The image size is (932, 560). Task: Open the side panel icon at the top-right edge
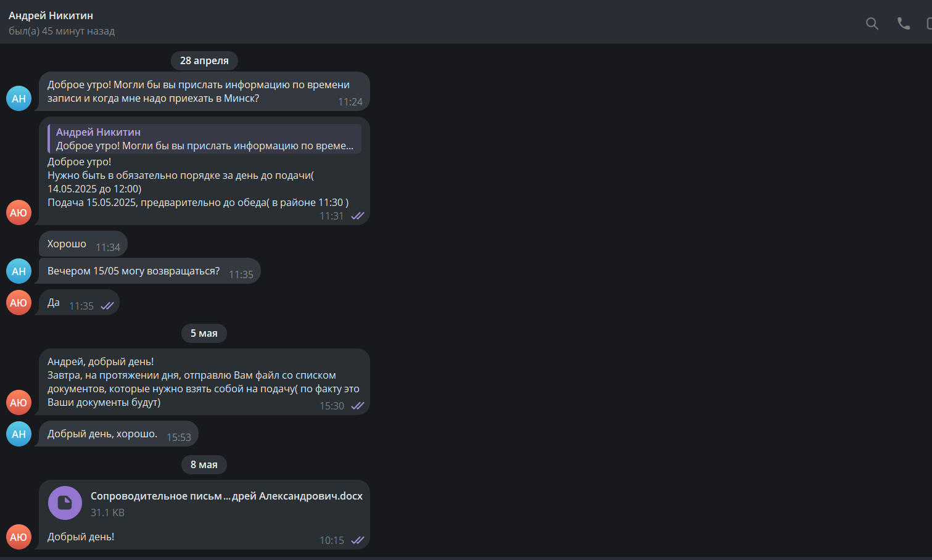[x=929, y=23]
